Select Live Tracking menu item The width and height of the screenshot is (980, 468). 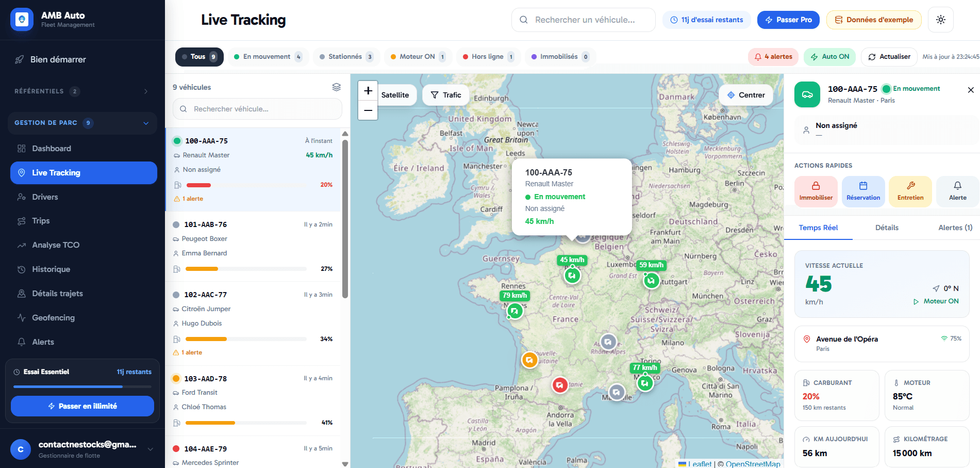coord(84,173)
